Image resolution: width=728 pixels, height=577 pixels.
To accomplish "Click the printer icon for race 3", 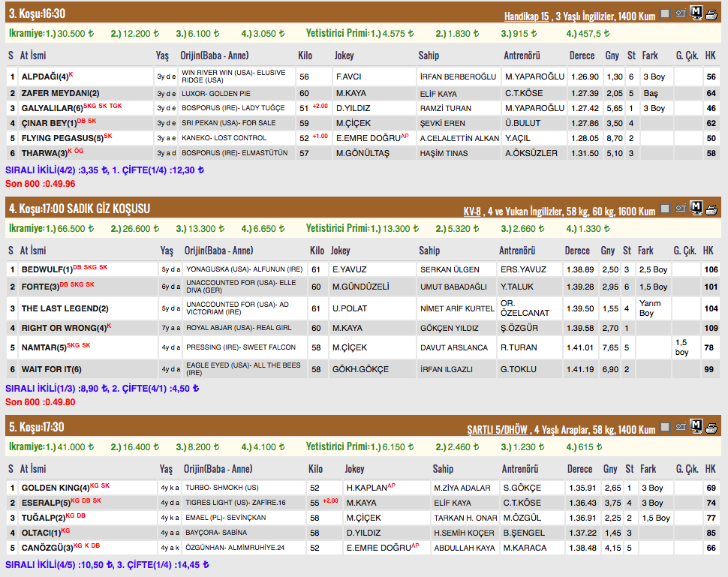I will (711, 13).
